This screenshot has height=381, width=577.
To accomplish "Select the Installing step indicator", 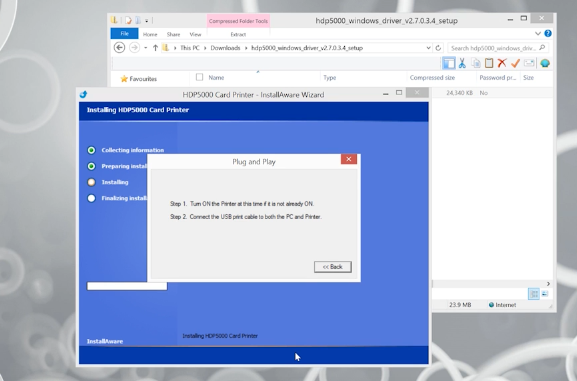I will [x=91, y=182].
